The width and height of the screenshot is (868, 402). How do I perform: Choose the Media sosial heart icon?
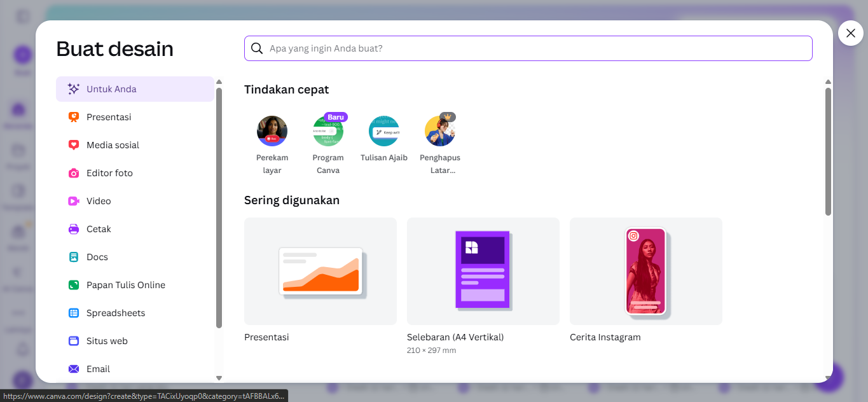click(74, 145)
